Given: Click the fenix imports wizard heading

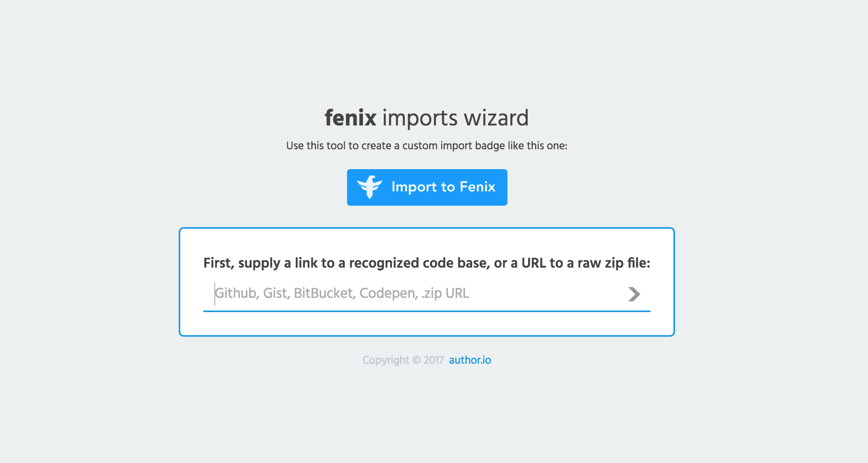Looking at the screenshot, I should pos(427,118).
